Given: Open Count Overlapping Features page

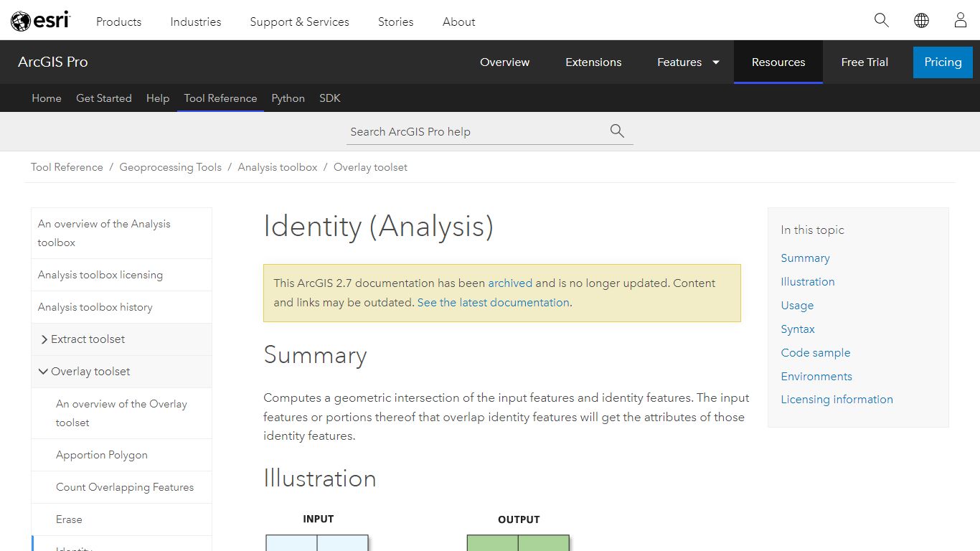Looking at the screenshot, I should [x=121, y=487].
